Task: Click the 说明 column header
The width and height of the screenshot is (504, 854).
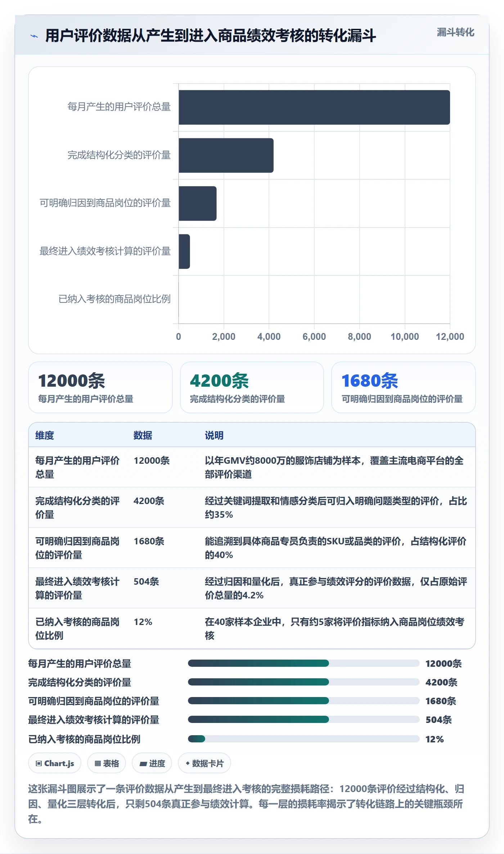Action: click(214, 435)
